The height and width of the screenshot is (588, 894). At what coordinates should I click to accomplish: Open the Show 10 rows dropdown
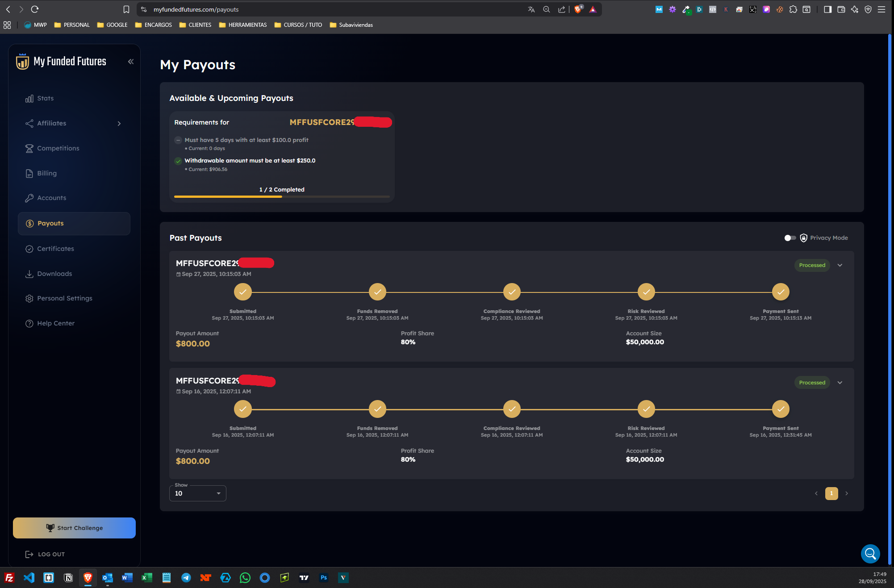click(x=198, y=493)
